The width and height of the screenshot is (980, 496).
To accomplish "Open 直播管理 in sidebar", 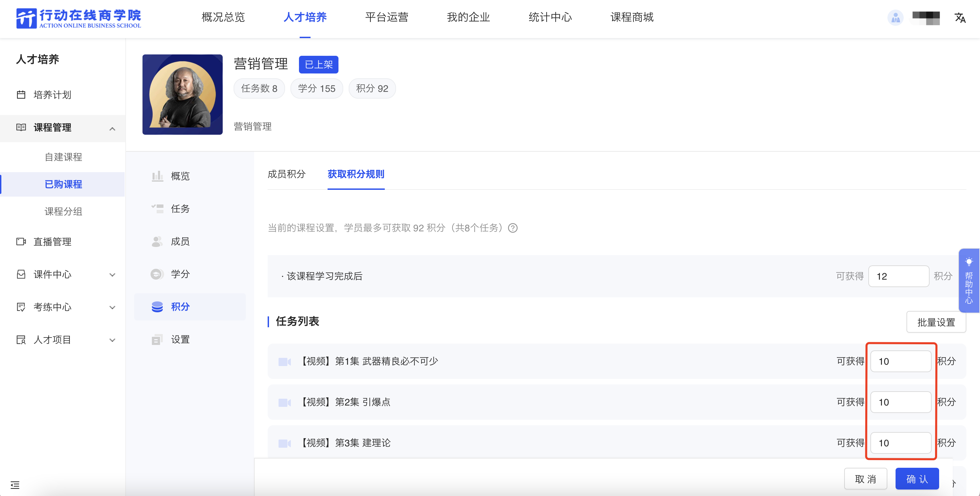I will (x=52, y=242).
